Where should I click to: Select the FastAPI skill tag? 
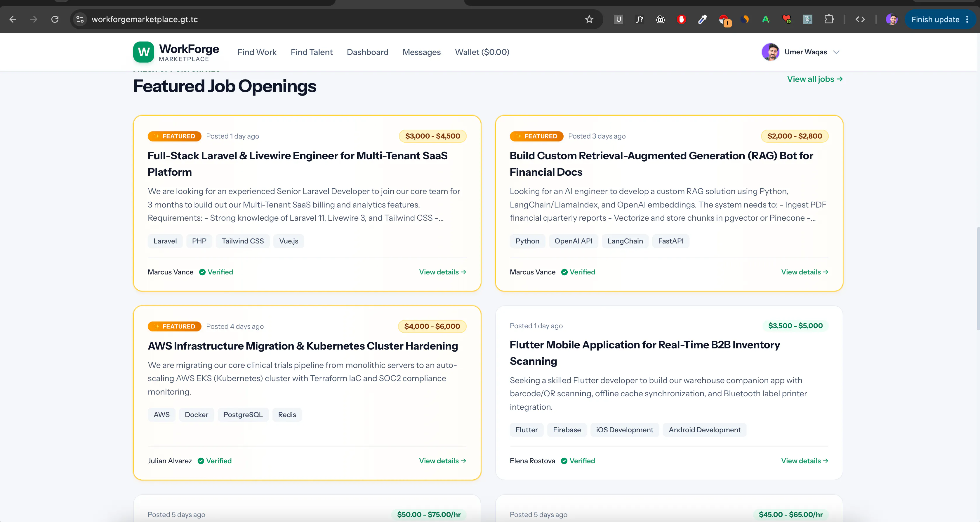pyautogui.click(x=671, y=241)
